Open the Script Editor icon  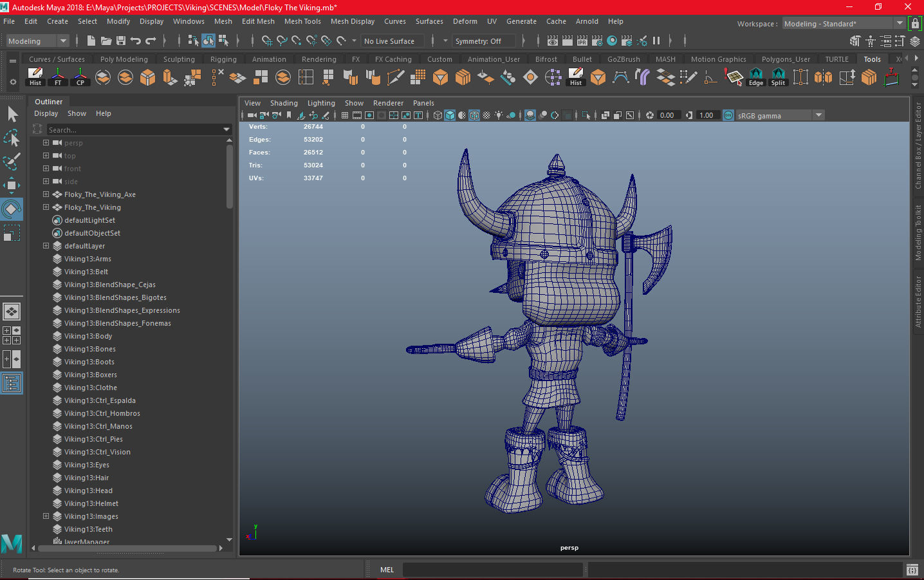click(x=912, y=570)
